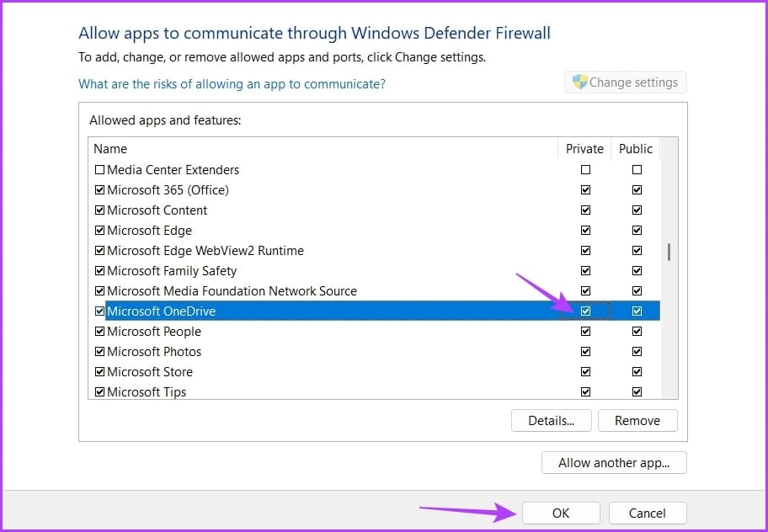The height and width of the screenshot is (532, 768).
Task: Toggle Public checkbox for Microsoft Photos
Action: tap(637, 351)
